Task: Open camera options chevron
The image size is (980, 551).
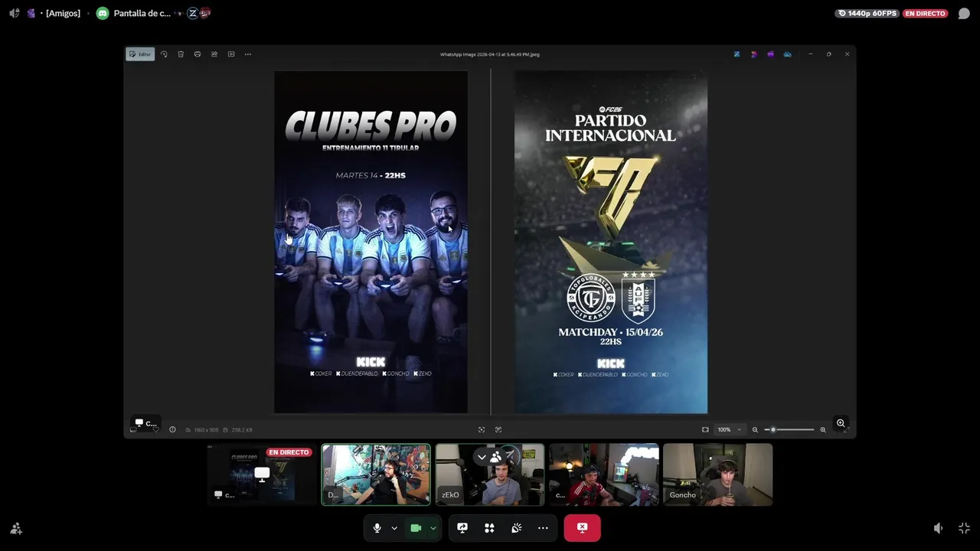Action: (x=433, y=528)
